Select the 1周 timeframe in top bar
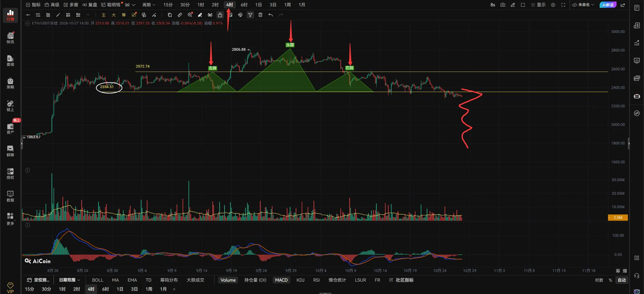 (x=287, y=5)
